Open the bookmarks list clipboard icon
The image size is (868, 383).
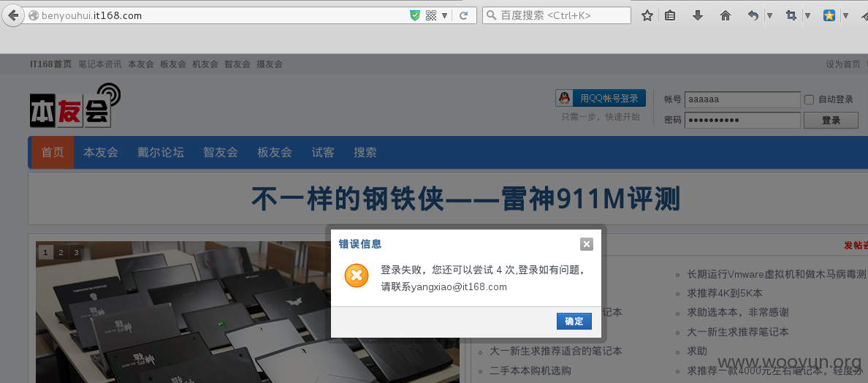click(670, 15)
